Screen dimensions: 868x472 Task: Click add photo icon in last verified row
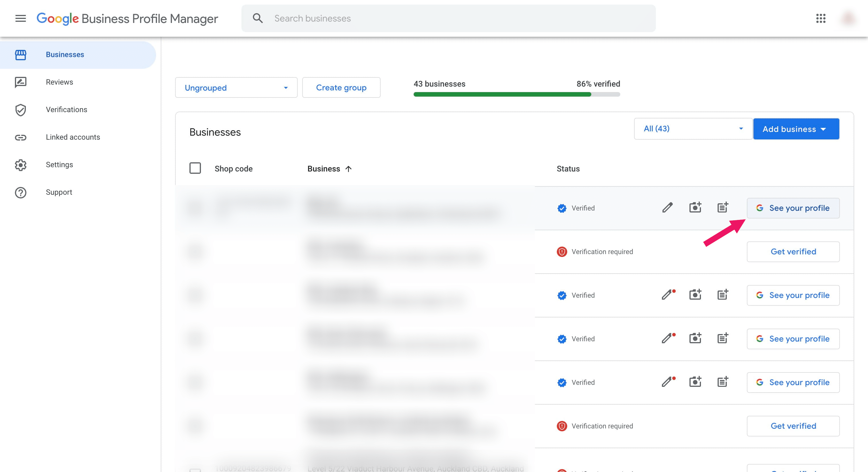[695, 382]
